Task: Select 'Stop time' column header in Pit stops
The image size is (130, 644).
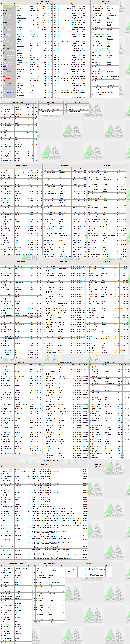Action: pos(85,467)
